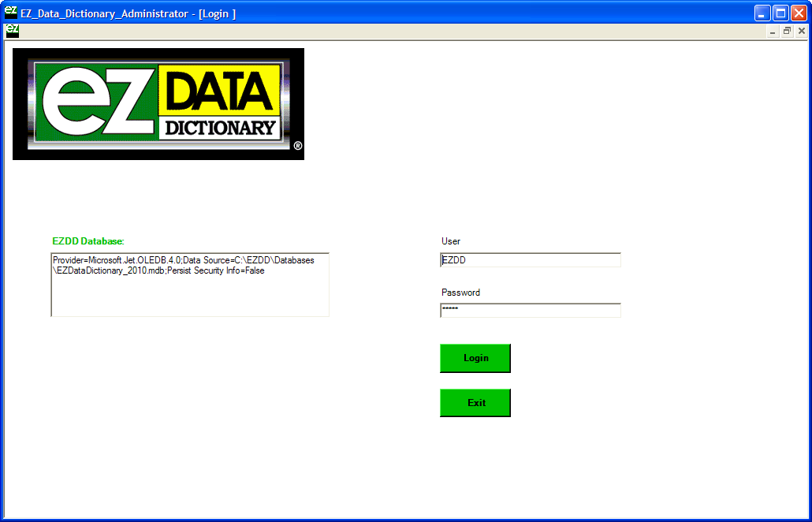Restore down the inner Login child window
This screenshot has height=522, width=812.
787,31
